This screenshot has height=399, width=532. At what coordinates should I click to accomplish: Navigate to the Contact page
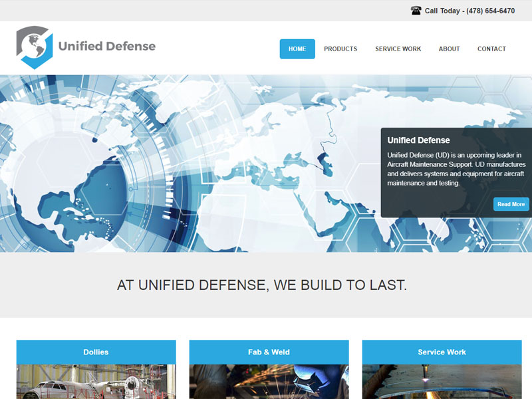click(491, 49)
